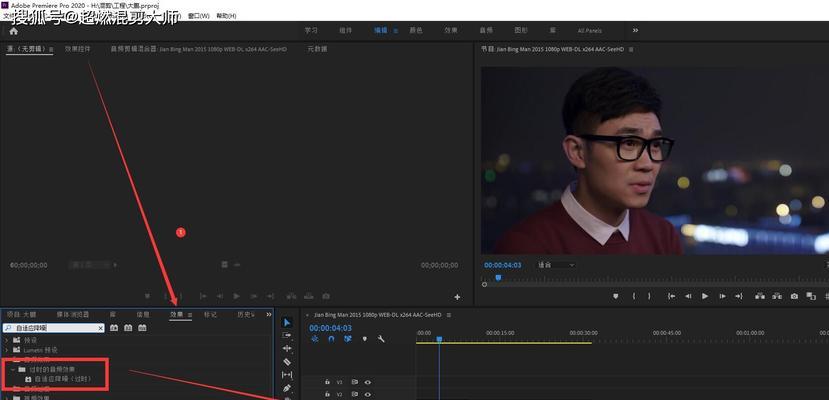
Task: Clear the effects search with the X button
Action: (x=100, y=328)
